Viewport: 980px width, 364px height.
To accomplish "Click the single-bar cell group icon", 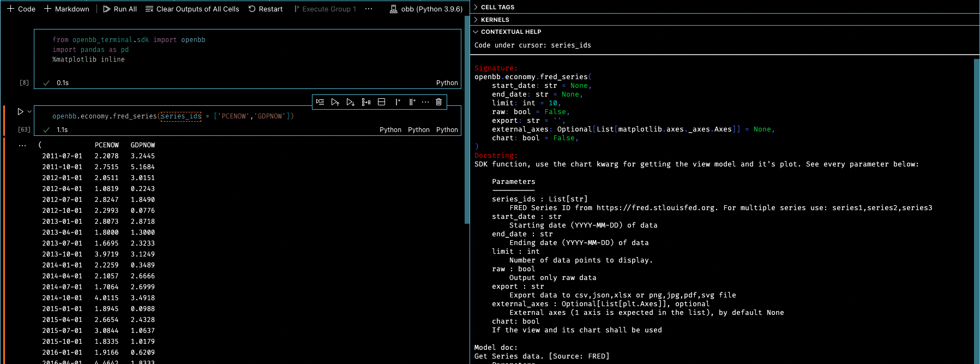I will (x=398, y=102).
